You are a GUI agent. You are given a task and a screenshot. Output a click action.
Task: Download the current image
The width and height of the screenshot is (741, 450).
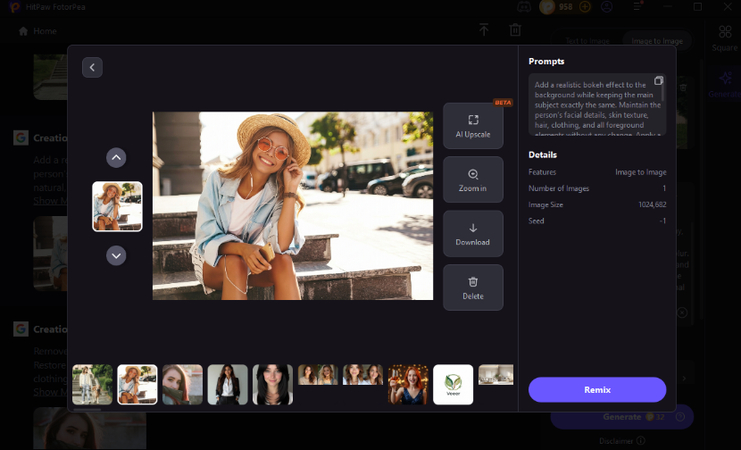pyautogui.click(x=473, y=234)
